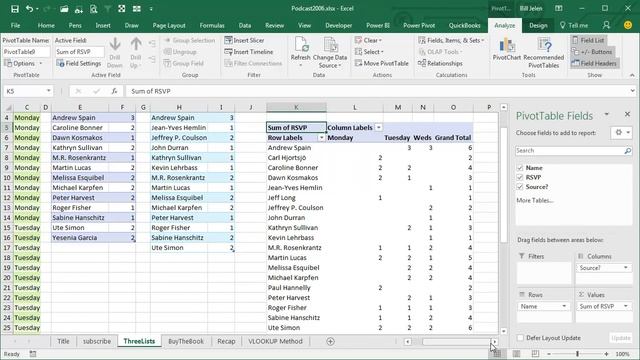Click the new sheet plus icon
Viewport: 640px width, 360px height.
[331, 341]
